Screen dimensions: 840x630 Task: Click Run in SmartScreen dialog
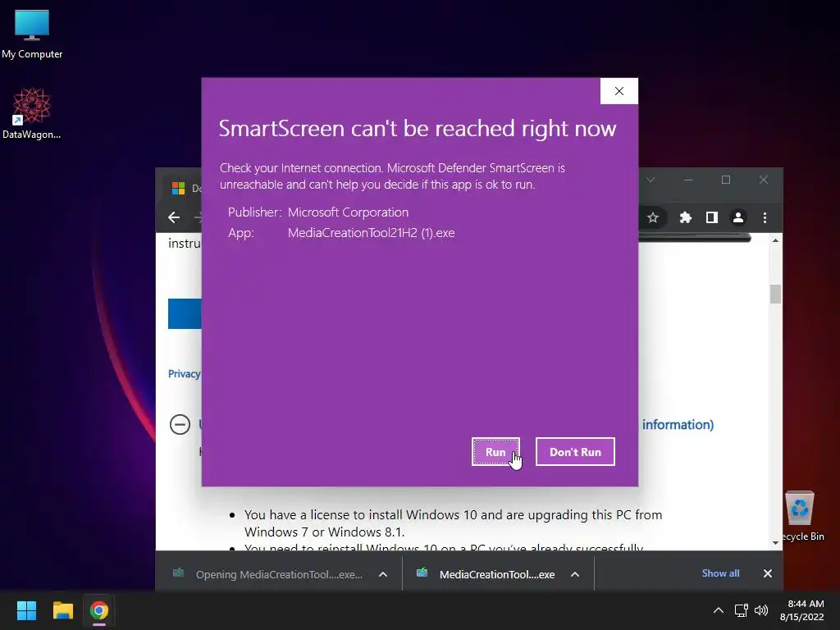tap(495, 452)
